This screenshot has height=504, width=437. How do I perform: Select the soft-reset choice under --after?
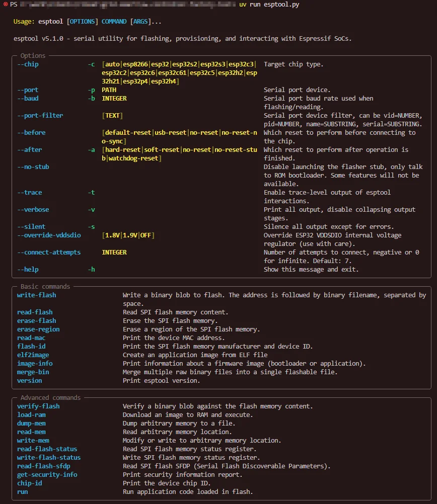[162, 150]
